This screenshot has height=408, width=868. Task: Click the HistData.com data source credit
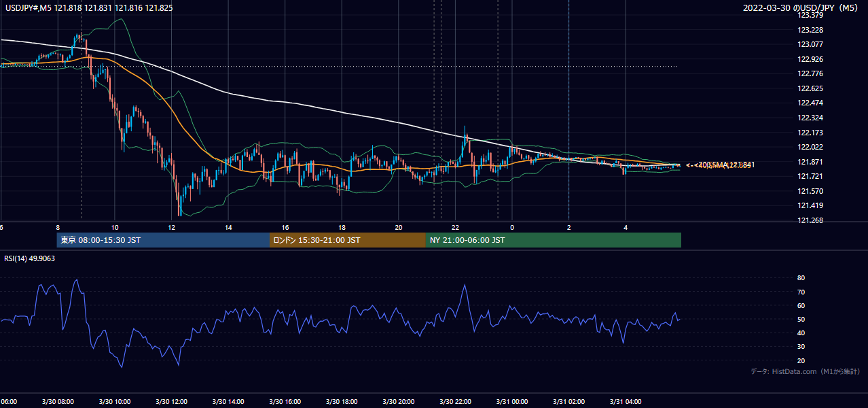pyautogui.click(x=806, y=371)
